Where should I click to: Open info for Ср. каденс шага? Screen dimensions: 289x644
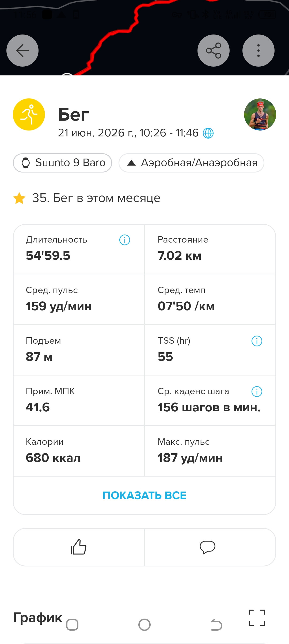257,392
